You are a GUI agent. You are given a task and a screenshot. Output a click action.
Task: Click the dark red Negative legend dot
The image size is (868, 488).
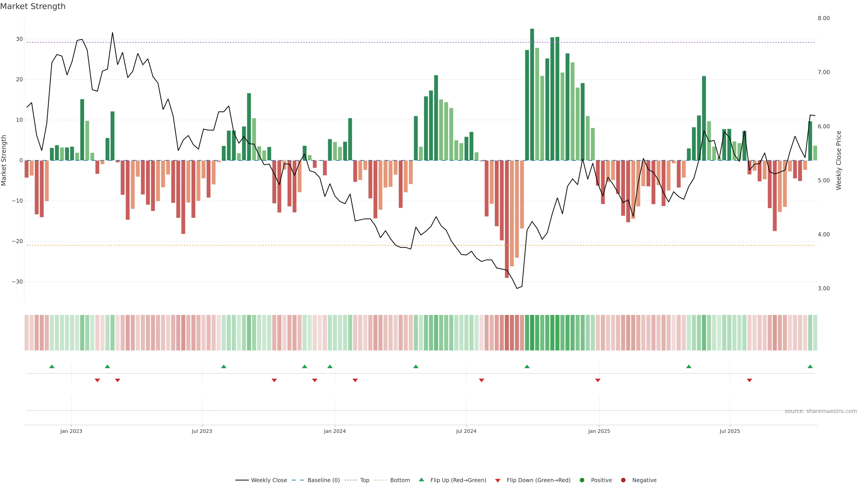tap(623, 480)
